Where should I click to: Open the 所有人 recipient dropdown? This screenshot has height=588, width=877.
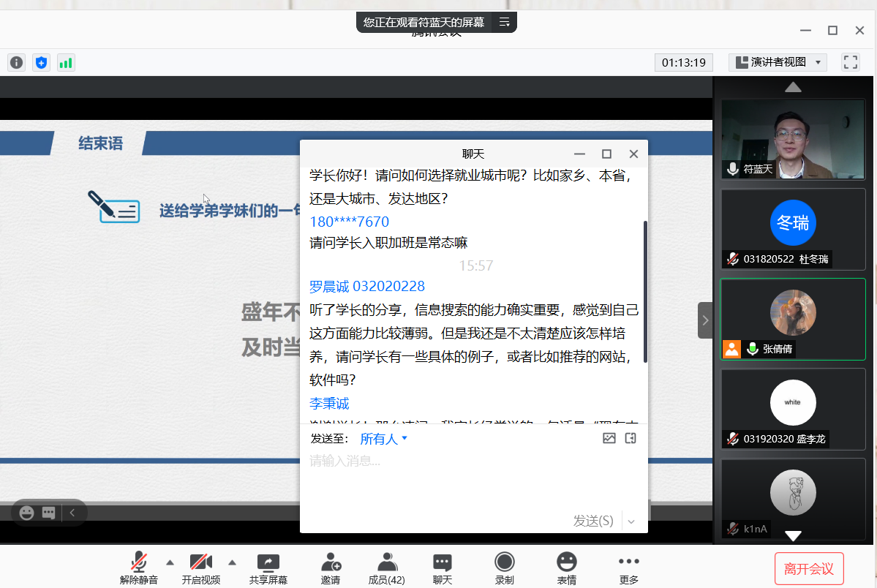coord(383,439)
